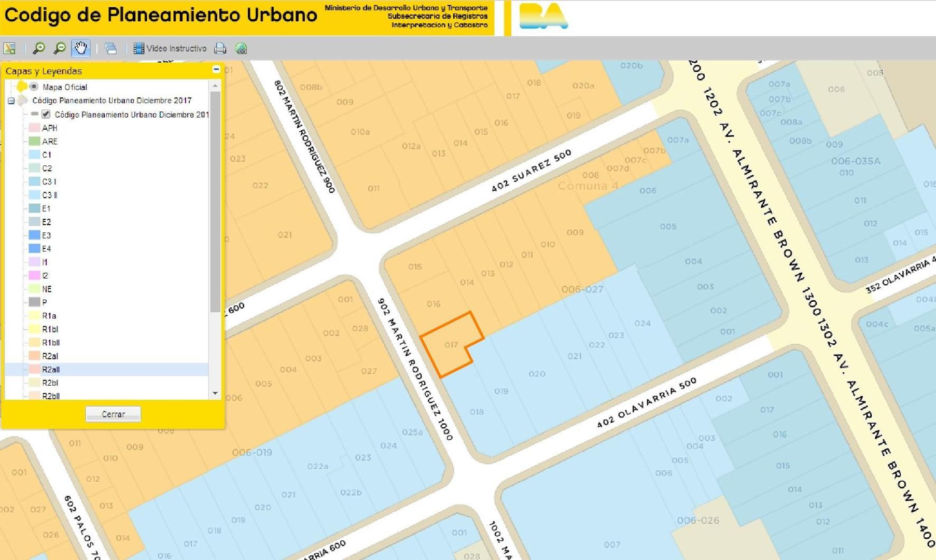Viewport: 936px width, 560px height.
Task: Click the I2 pink legend swatch
Action: tap(35, 275)
